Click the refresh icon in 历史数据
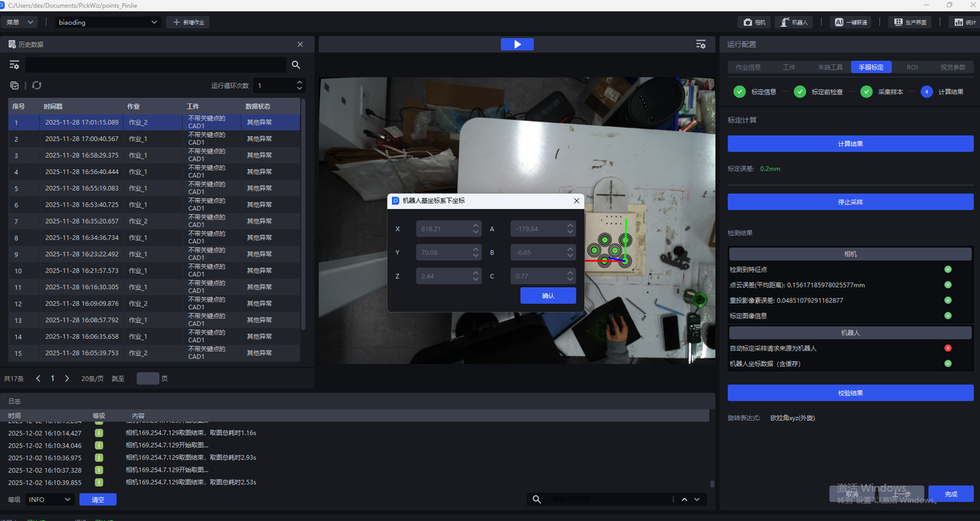This screenshot has height=521, width=980. [37, 86]
